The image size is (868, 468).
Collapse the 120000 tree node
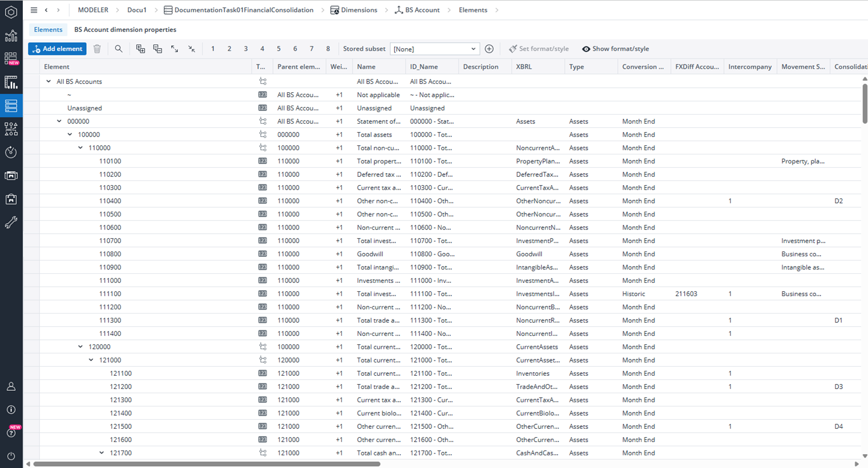81,347
